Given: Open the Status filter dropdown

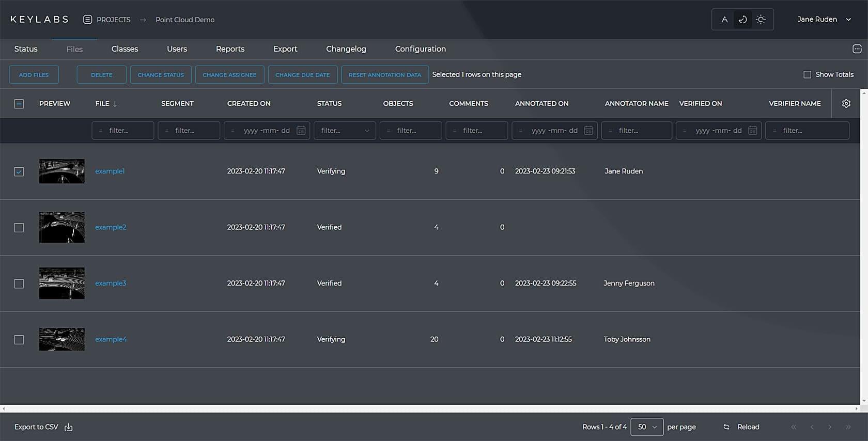Looking at the screenshot, I should point(345,131).
